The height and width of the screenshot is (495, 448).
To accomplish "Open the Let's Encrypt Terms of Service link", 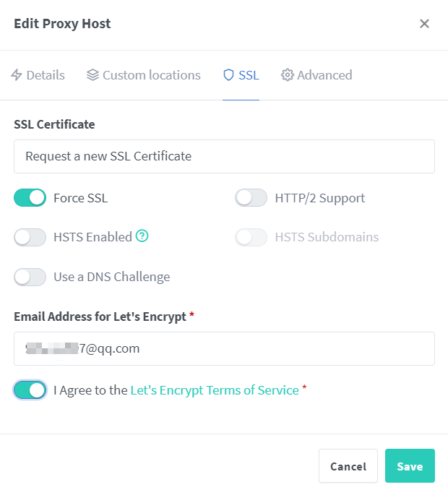I will tap(215, 390).
